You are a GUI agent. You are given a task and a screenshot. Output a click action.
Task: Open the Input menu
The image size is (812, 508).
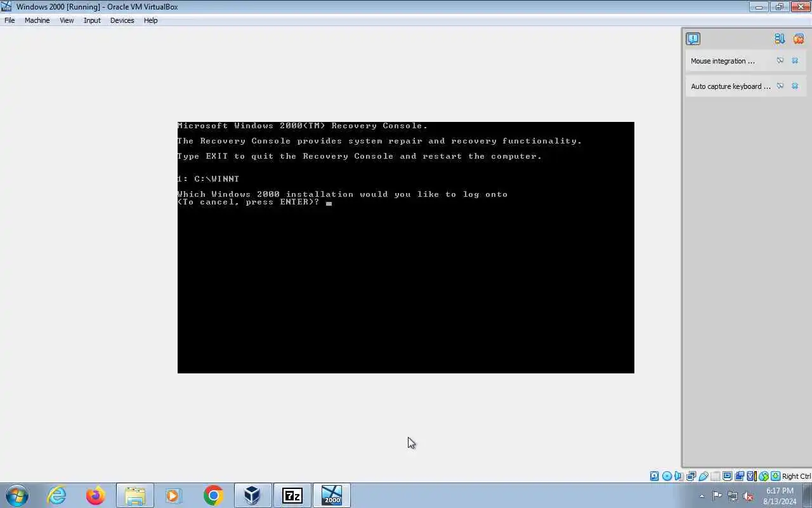(92, 20)
